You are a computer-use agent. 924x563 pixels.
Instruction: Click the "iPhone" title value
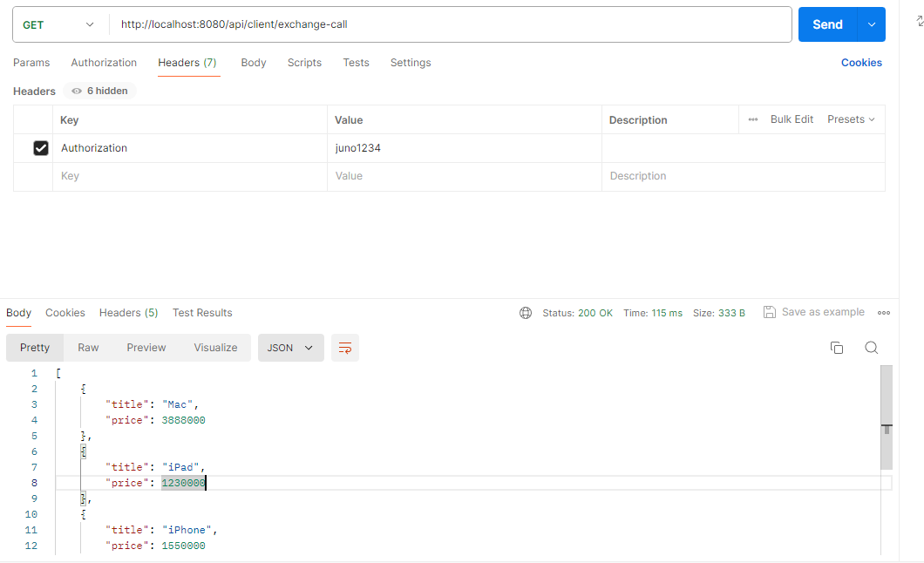(187, 530)
